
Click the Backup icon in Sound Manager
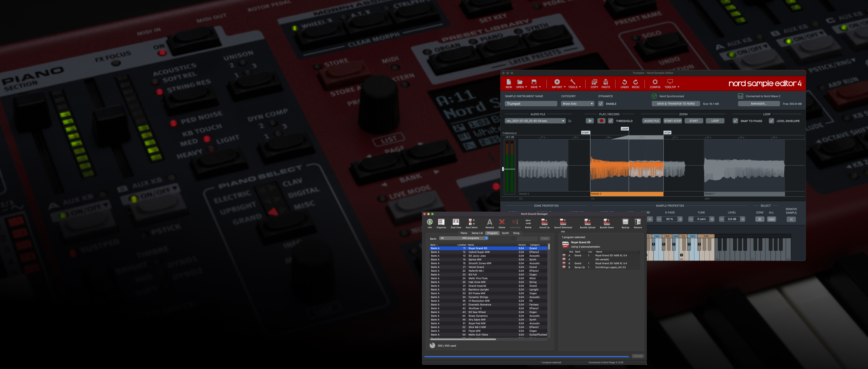pyautogui.click(x=625, y=223)
